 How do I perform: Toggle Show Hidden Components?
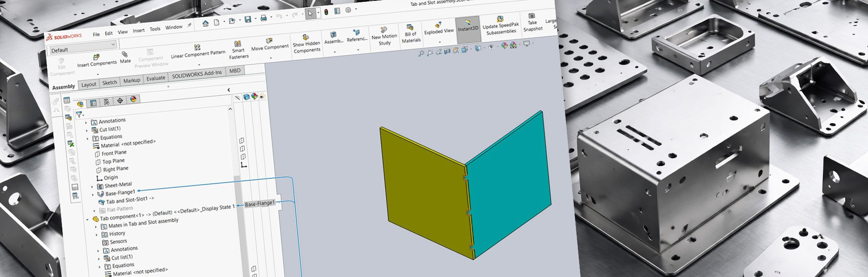coord(306,38)
